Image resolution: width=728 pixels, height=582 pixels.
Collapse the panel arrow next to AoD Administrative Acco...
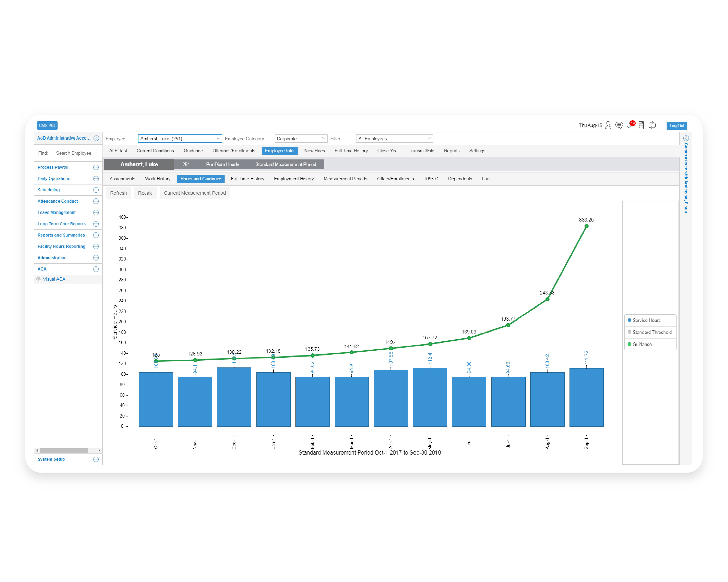pos(97,138)
